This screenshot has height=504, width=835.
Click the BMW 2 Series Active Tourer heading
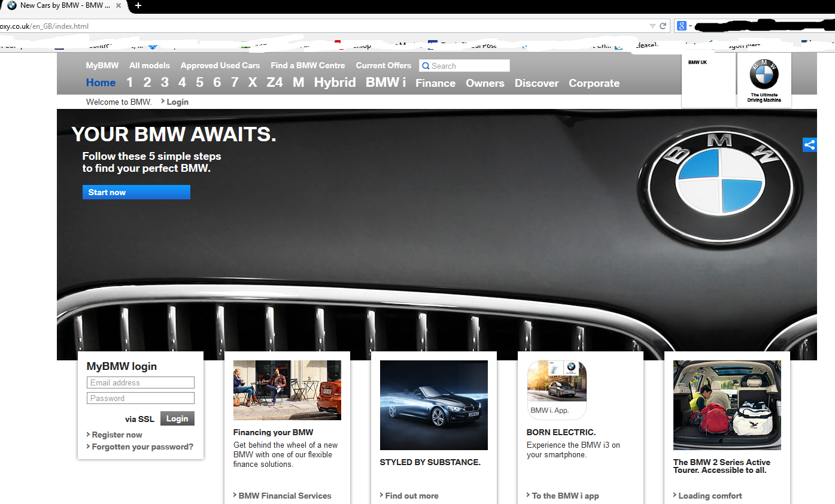[722, 466]
